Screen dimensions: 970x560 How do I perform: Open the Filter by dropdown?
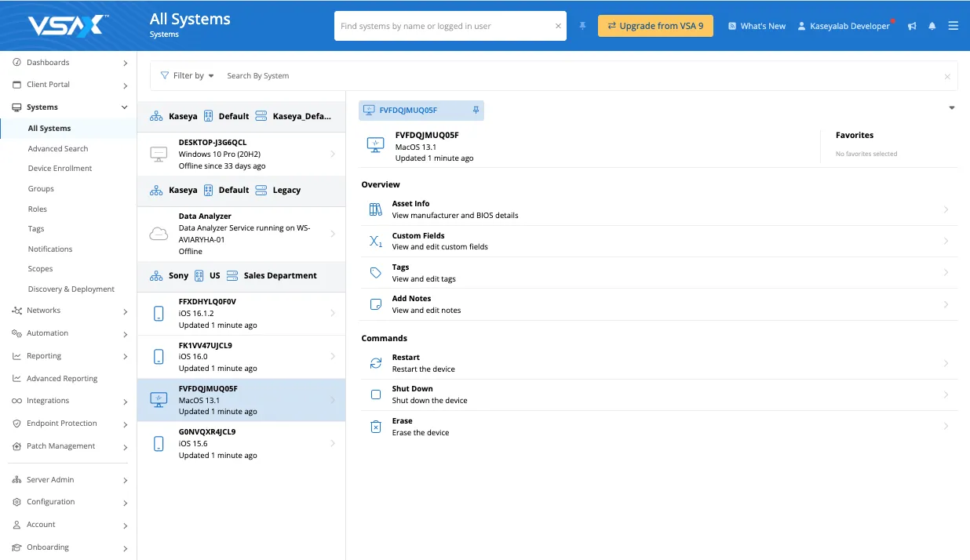[187, 76]
